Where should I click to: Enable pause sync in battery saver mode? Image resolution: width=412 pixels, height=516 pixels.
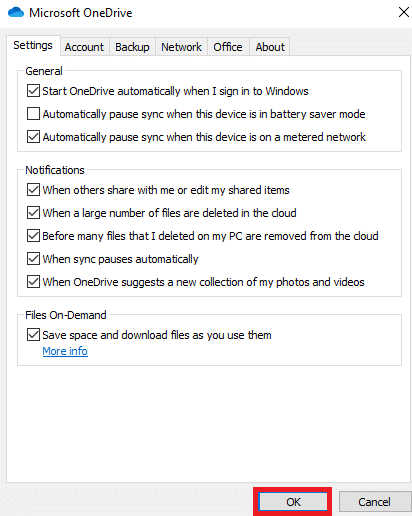[x=33, y=114]
